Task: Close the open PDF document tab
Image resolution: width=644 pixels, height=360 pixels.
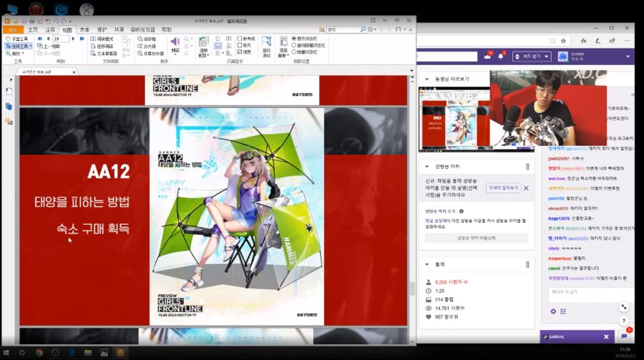Action: [x=74, y=72]
